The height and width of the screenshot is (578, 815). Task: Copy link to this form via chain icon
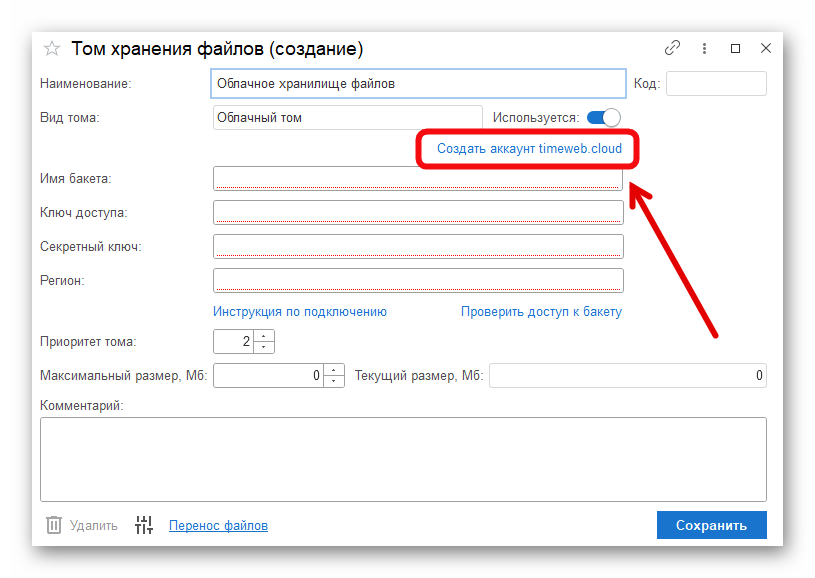pyautogui.click(x=672, y=48)
